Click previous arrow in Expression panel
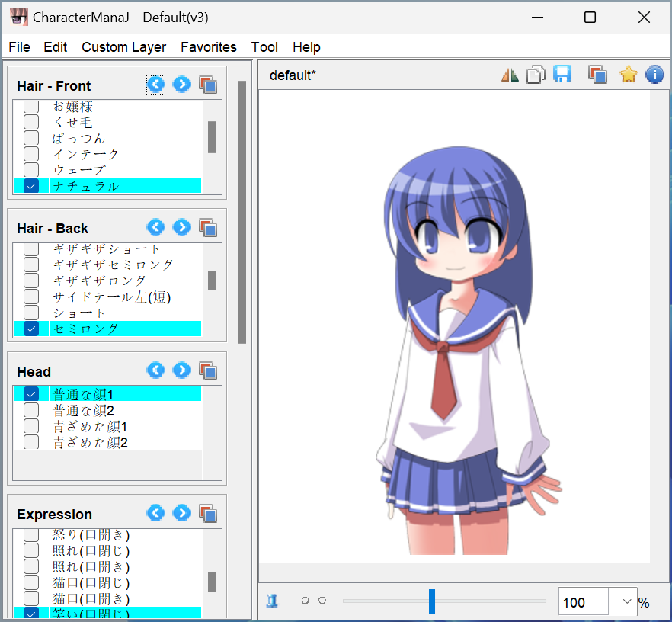The height and width of the screenshot is (622, 672). [x=155, y=513]
